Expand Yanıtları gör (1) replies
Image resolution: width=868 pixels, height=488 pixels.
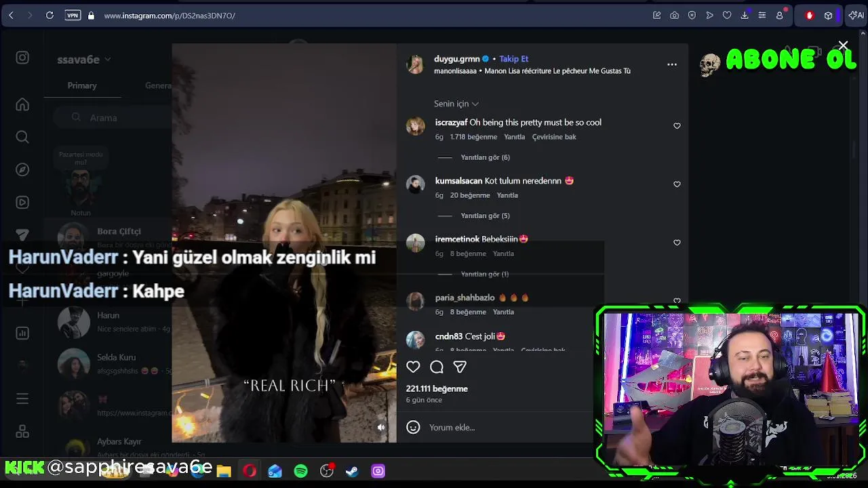click(485, 274)
